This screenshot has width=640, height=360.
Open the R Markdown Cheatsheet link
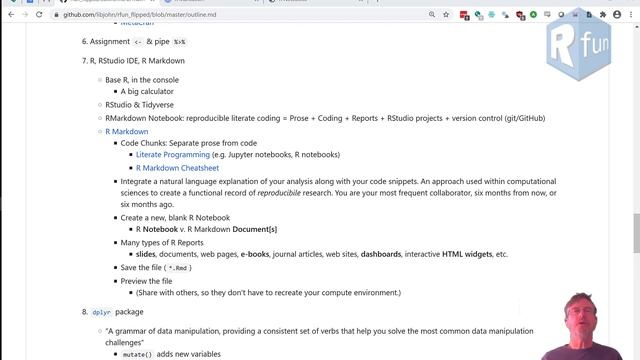tap(177, 168)
